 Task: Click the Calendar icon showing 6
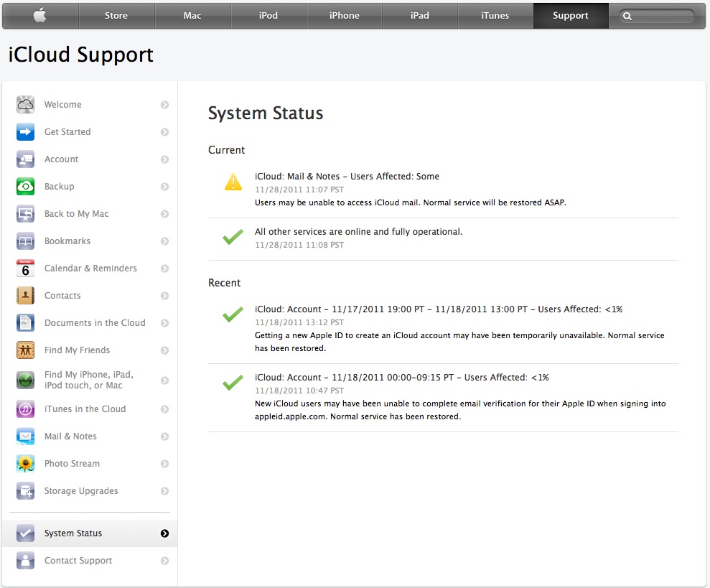click(25, 269)
